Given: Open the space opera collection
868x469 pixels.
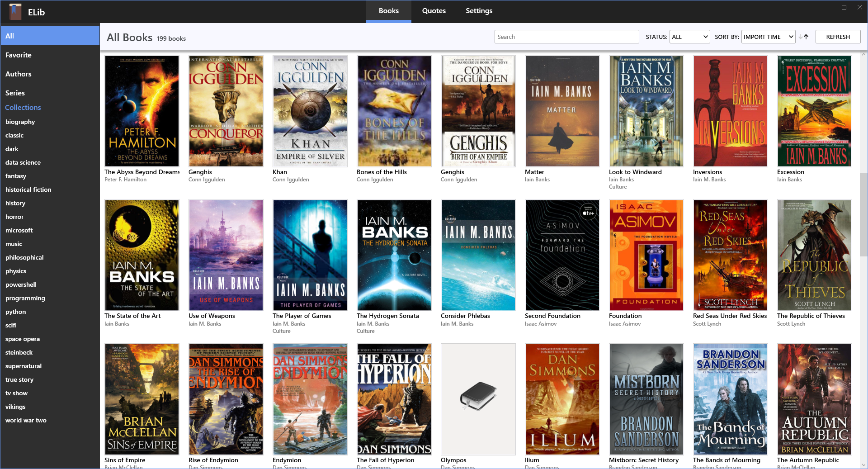Looking at the screenshot, I should pyautogui.click(x=23, y=339).
